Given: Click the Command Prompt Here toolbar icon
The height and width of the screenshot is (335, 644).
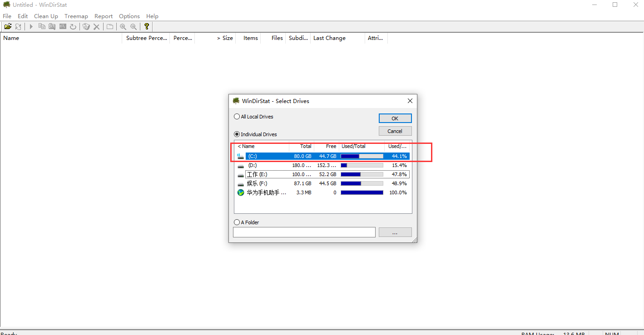Looking at the screenshot, I should pos(63,26).
